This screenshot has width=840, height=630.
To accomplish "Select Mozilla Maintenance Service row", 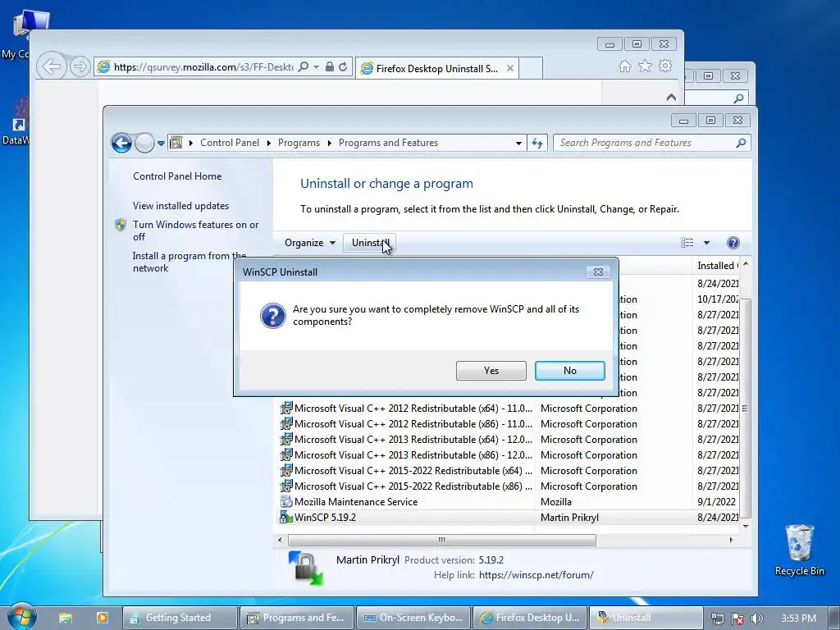I will point(508,502).
